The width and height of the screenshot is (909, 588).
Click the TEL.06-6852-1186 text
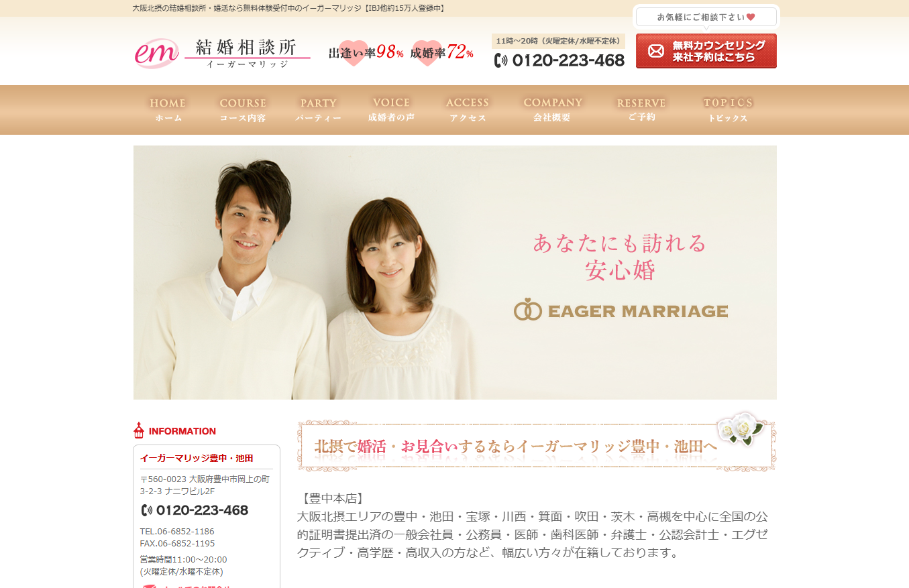pyautogui.click(x=177, y=531)
